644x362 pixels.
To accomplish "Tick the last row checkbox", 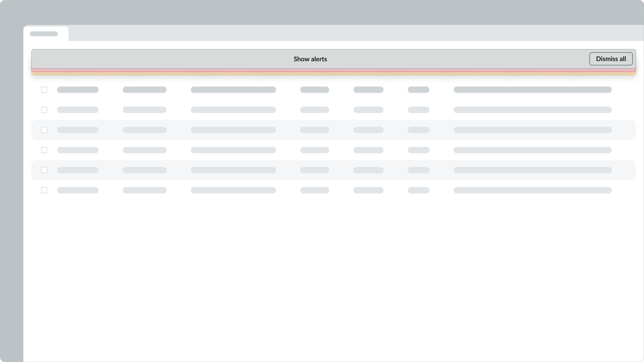I will tap(44, 190).
